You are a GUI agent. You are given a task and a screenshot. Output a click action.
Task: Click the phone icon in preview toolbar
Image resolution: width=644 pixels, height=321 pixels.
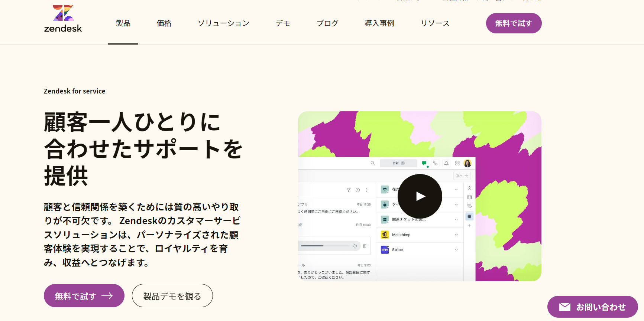[x=435, y=163]
